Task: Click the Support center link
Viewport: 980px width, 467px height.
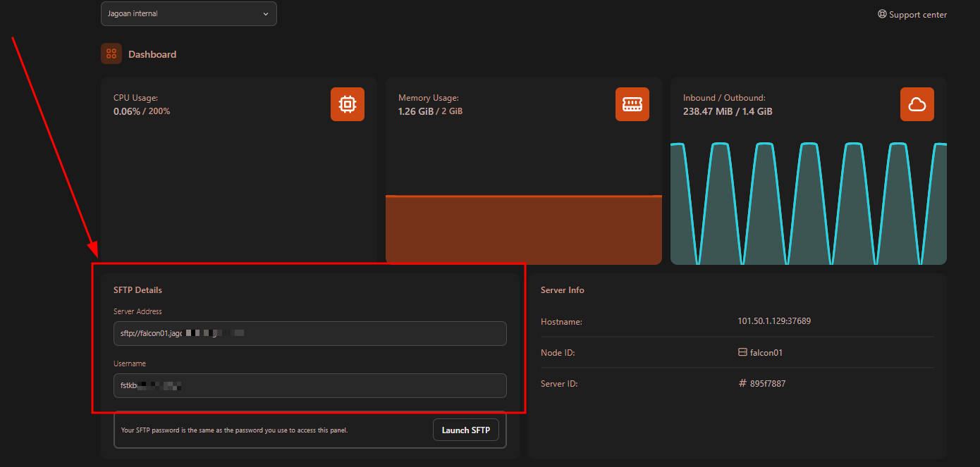Action: [x=912, y=14]
